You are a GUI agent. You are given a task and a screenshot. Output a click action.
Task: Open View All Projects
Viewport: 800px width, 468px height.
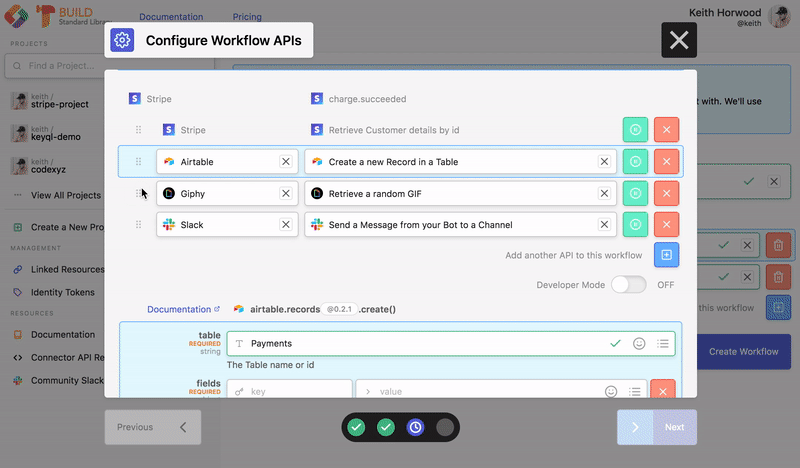coord(57,195)
